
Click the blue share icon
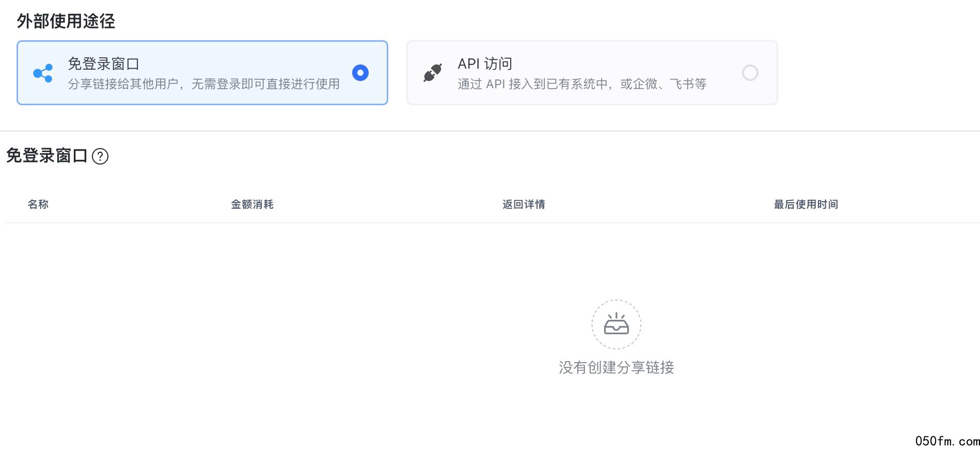click(43, 73)
